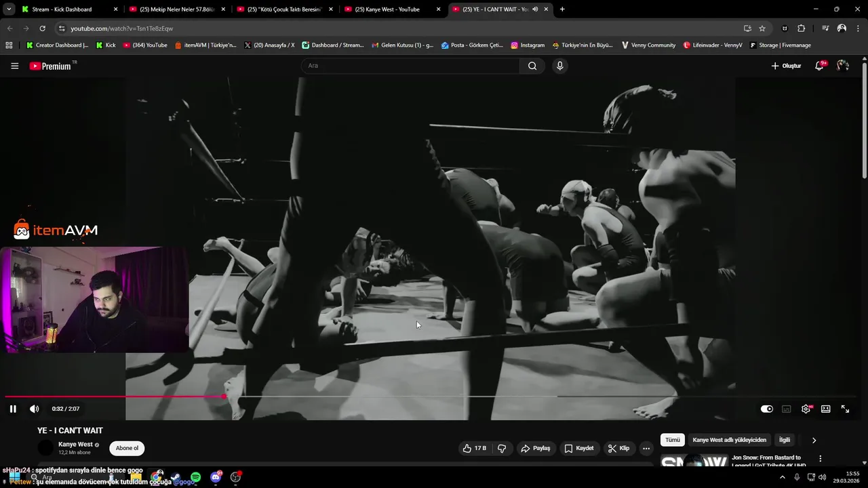Install app icon in address bar
The width and height of the screenshot is (868, 488).
tap(747, 28)
